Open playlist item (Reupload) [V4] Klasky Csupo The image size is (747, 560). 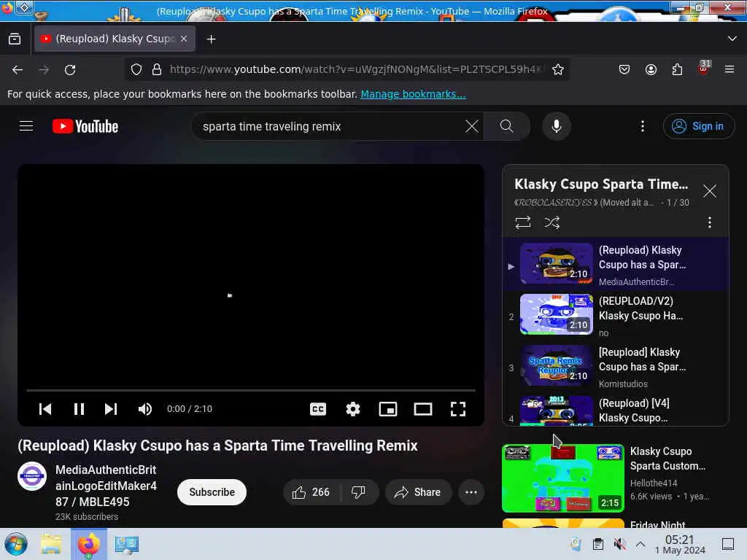click(x=616, y=410)
